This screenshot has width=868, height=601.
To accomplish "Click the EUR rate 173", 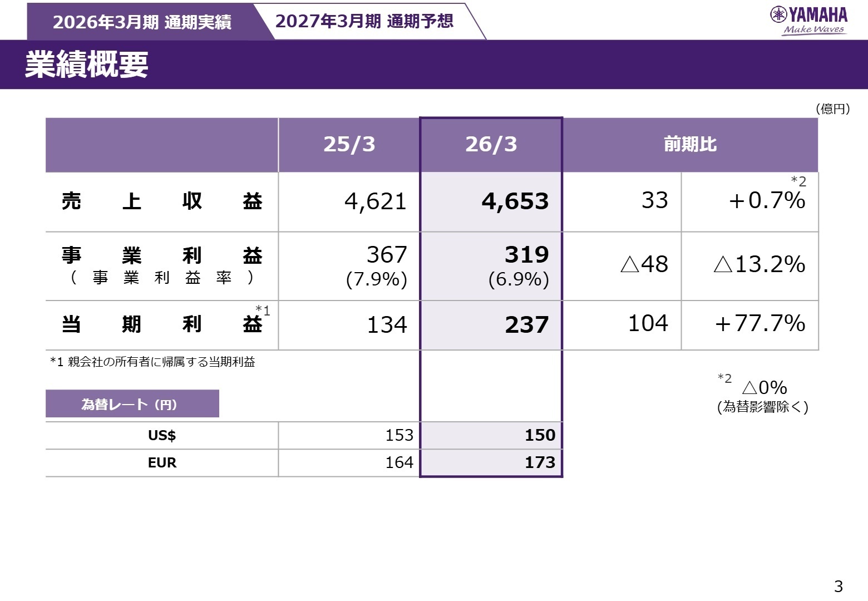I will coord(540,462).
